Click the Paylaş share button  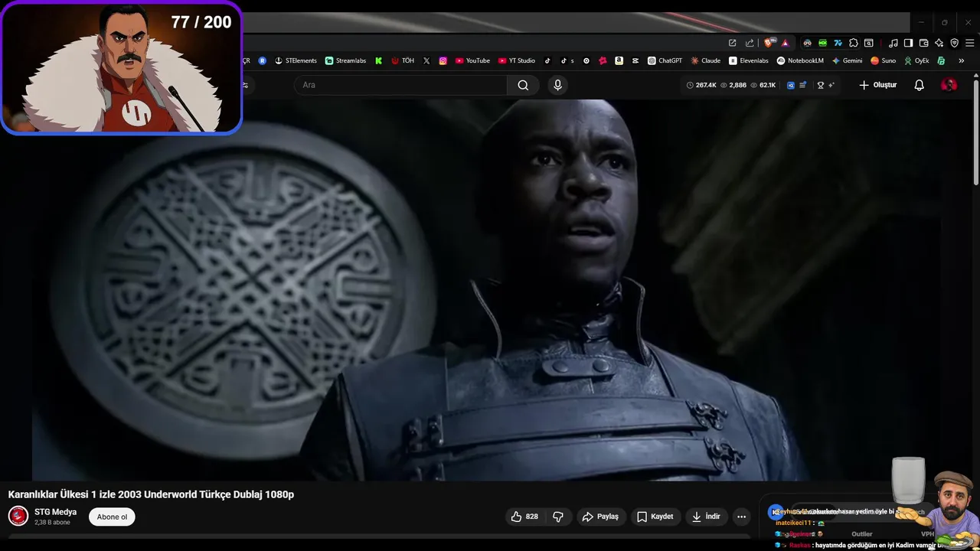click(x=600, y=517)
